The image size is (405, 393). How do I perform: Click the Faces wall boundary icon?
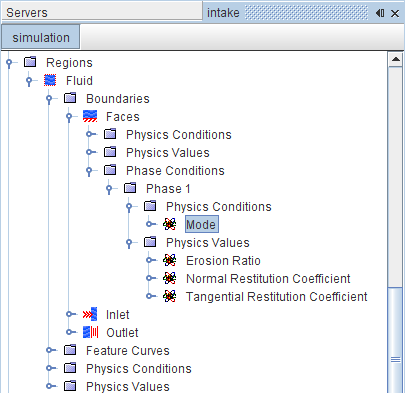(90, 116)
